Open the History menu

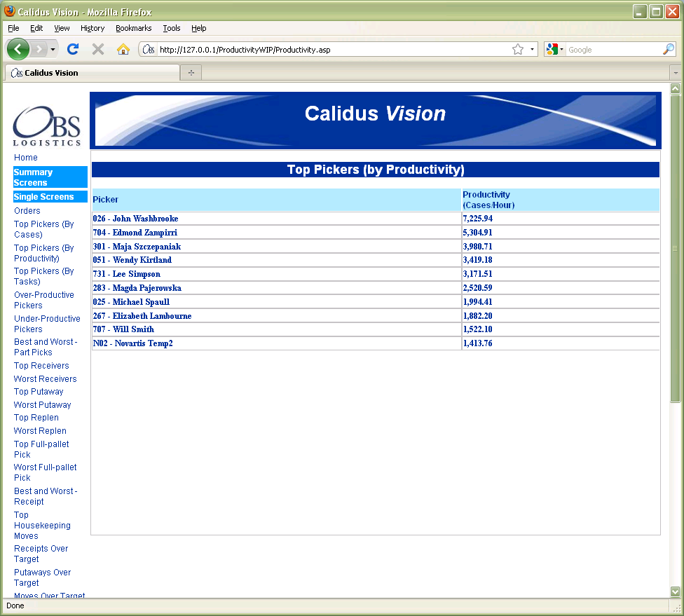pos(93,28)
